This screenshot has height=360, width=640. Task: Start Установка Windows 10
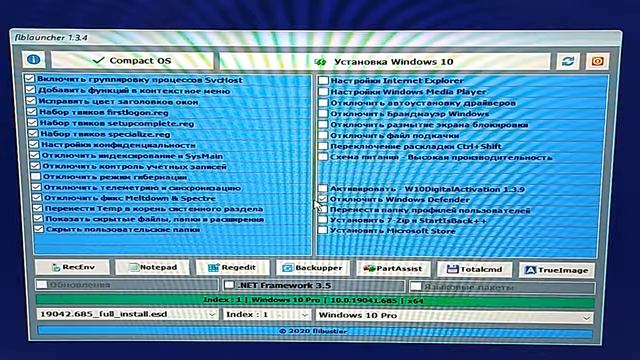(384, 62)
